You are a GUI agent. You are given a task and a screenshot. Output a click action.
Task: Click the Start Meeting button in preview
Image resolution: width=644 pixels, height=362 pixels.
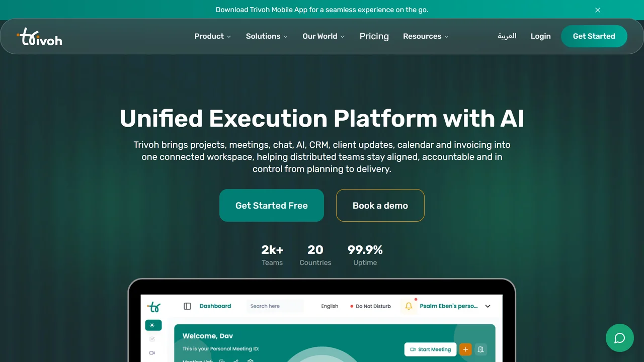click(x=431, y=349)
